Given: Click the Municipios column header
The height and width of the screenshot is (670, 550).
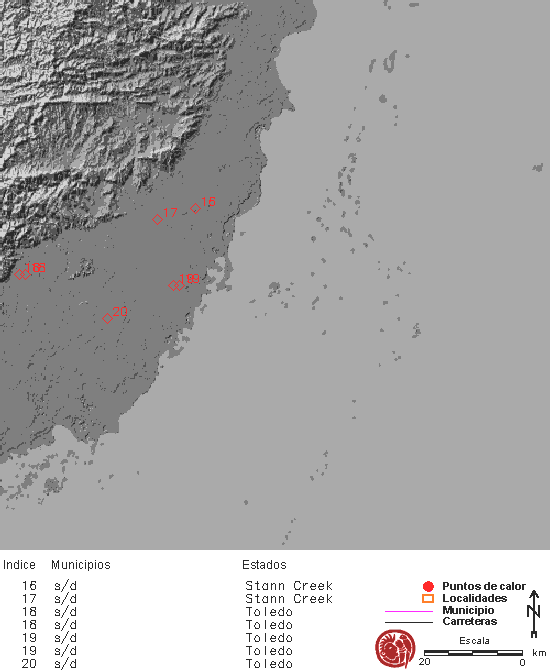Looking at the screenshot, I should click(x=81, y=565).
